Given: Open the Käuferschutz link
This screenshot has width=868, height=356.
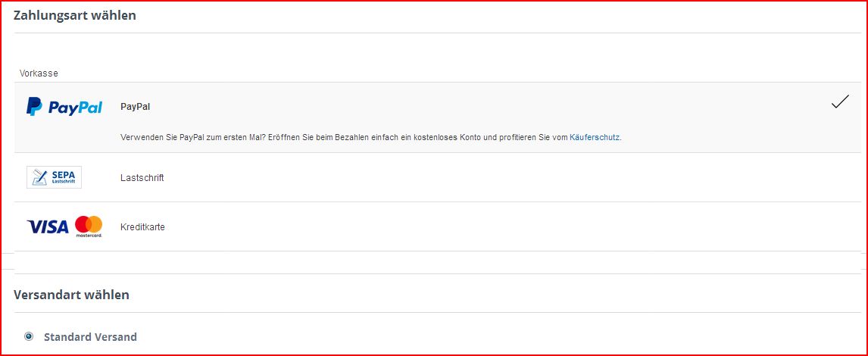Looking at the screenshot, I should (x=595, y=138).
